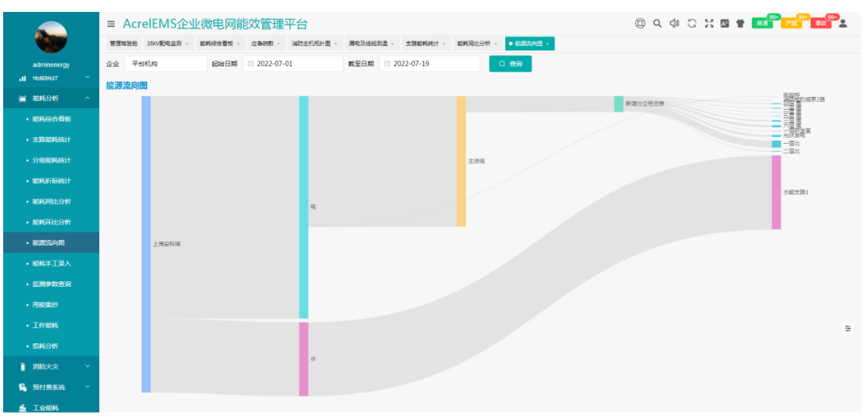Open the 起始日期 start date picker

(293, 64)
